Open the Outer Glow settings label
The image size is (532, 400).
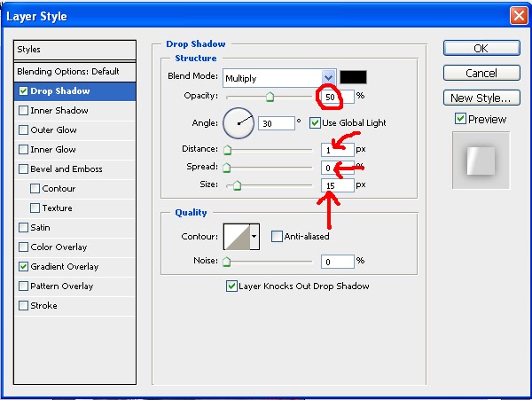tap(53, 130)
